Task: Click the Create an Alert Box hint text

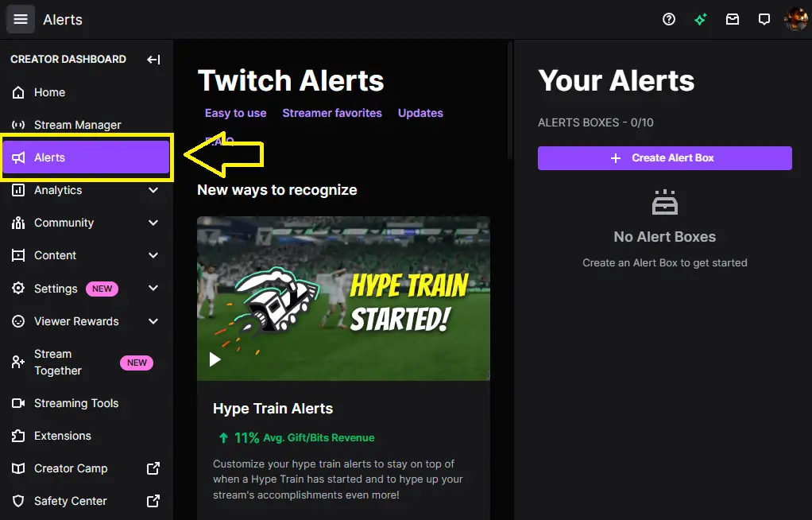Action: 664,263
